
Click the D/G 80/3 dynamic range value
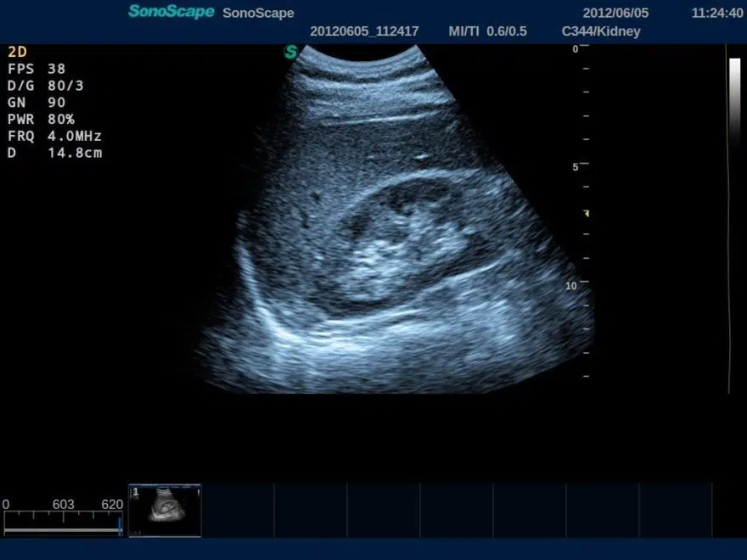[46, 85]
